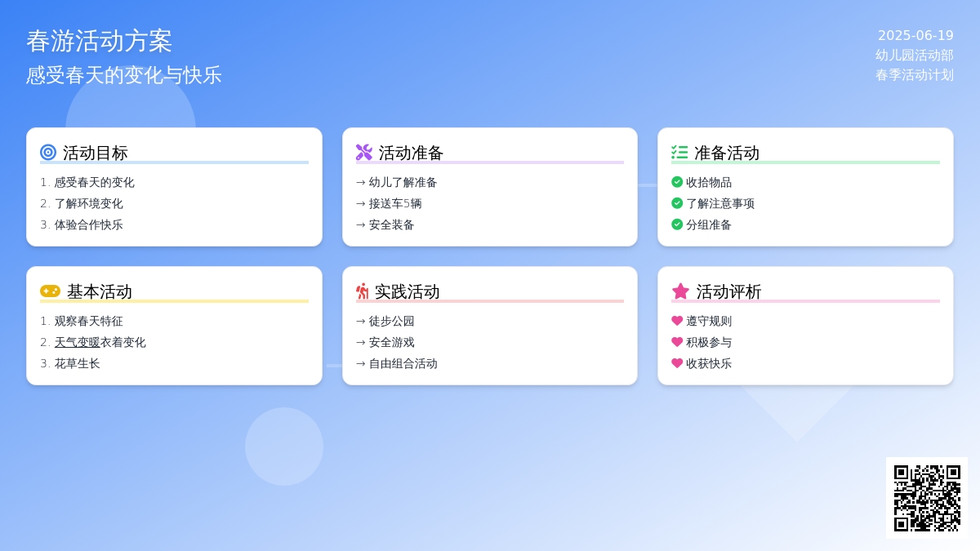Screen dimensions: 980x551
Task: Click the 活动准备 card heading
Action: [412, 153]
